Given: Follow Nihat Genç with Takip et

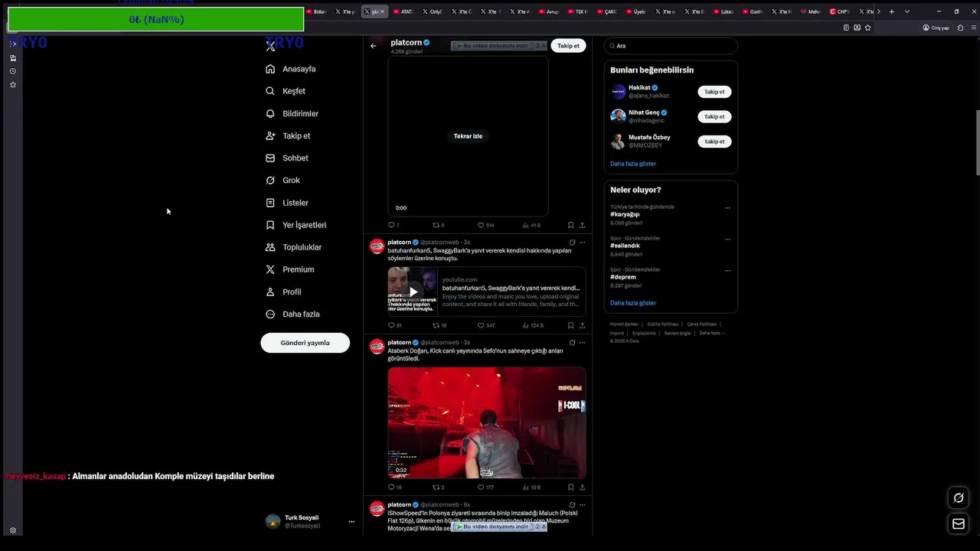Looking at the screenshot, I should click(714, 116).
